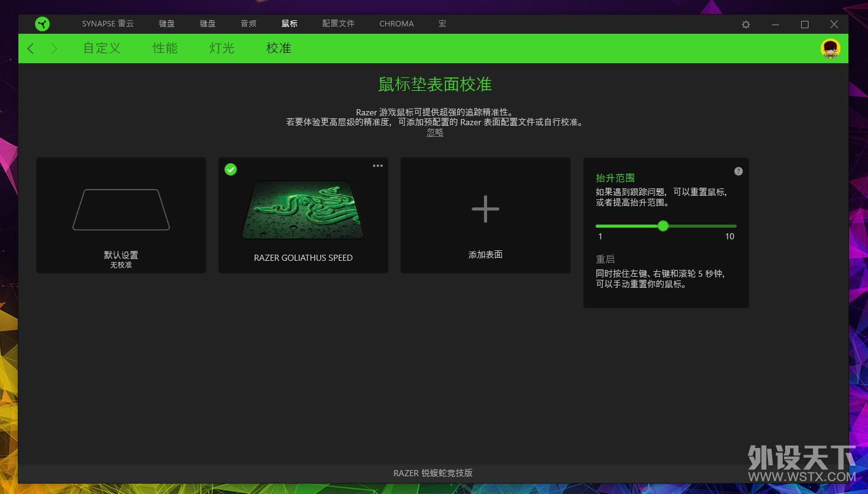Click the 抬升范围 heading
This screenshot has height=494, width=868.
click(615, 178)
